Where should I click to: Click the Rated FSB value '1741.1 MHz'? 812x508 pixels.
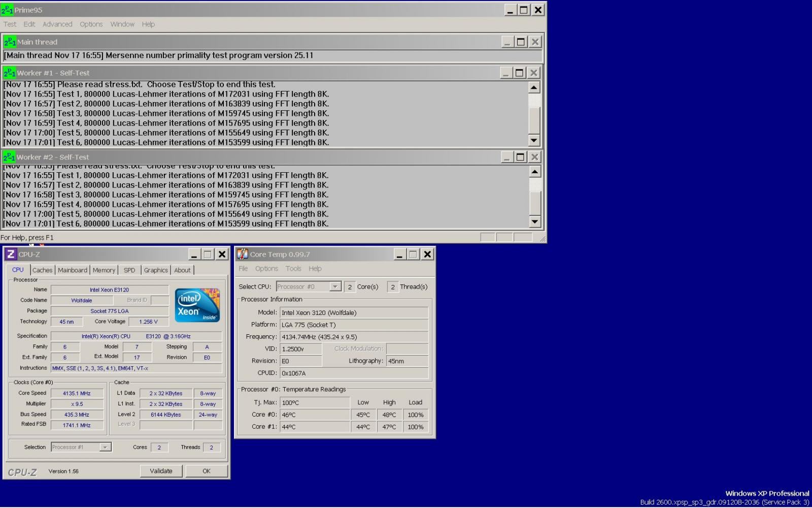[x=77, y=425]
